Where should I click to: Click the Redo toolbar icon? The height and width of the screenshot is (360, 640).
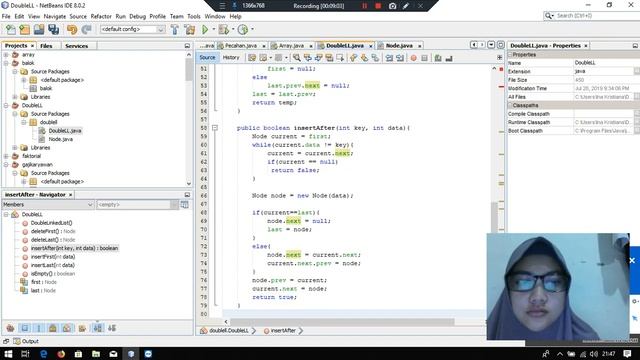point(86,29)
